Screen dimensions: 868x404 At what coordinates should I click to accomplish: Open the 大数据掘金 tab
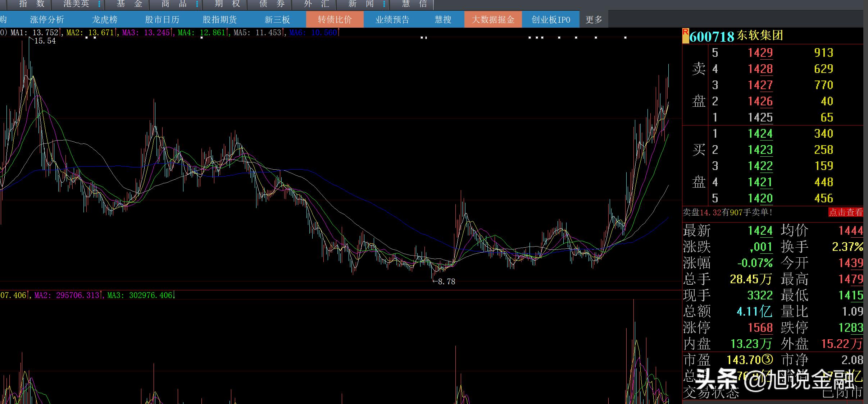[x=493, y=19]
